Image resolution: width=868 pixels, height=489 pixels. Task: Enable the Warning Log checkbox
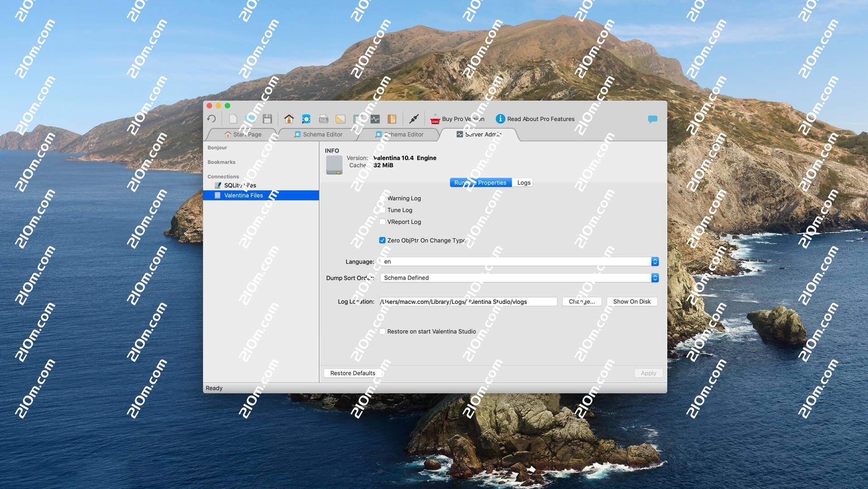click(382, 198)
